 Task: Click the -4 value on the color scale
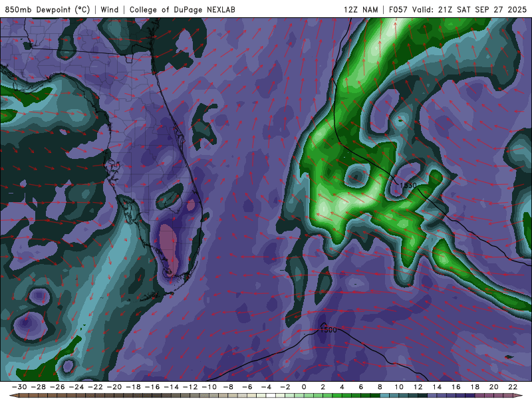pos(267,387)
